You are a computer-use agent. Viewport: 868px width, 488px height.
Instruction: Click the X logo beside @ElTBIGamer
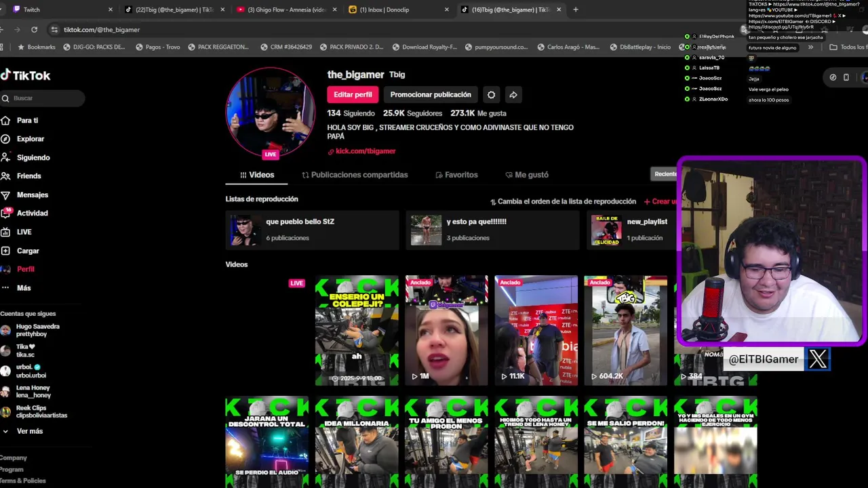click(x=817, y=359)
